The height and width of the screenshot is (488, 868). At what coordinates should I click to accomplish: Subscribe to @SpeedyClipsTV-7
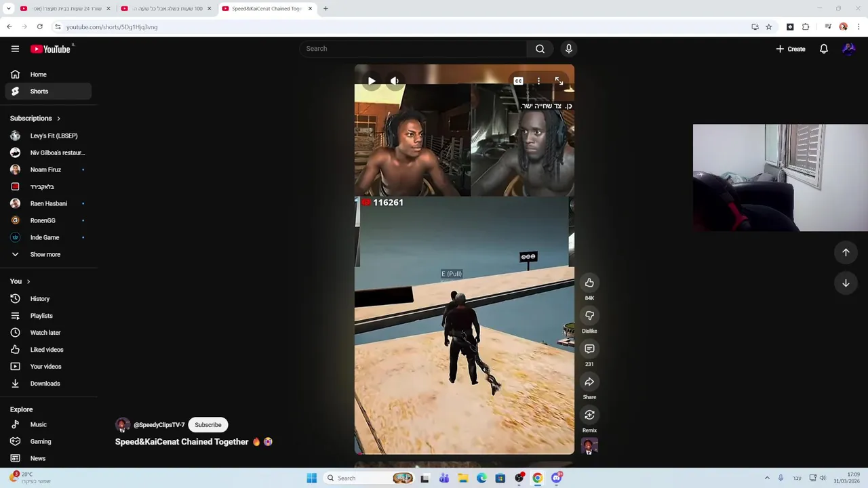(208, 425)
